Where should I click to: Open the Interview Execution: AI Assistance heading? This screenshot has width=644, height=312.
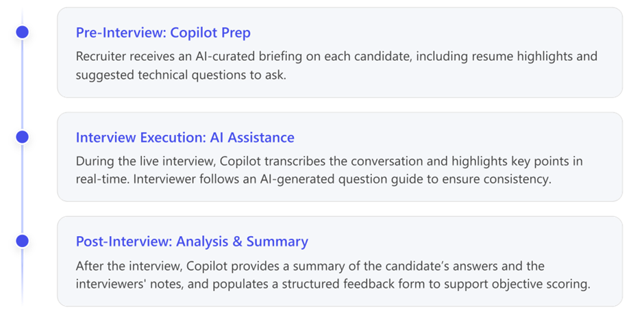coord(185,138)
